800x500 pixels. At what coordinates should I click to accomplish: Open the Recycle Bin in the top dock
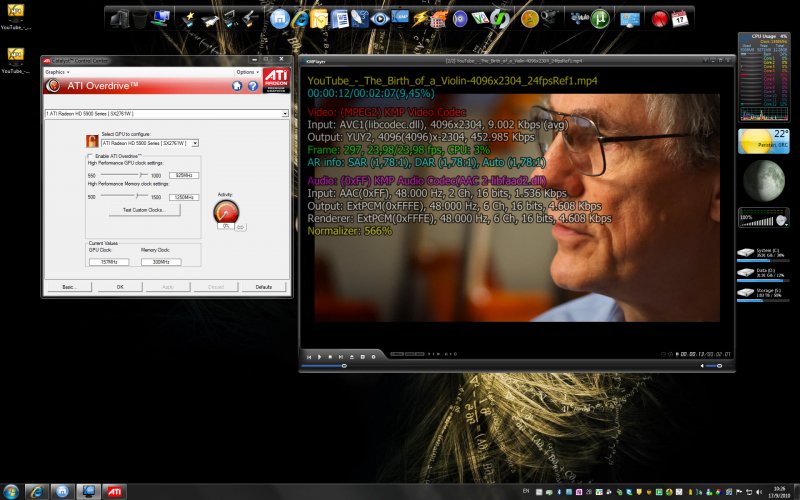coord(140,19)
